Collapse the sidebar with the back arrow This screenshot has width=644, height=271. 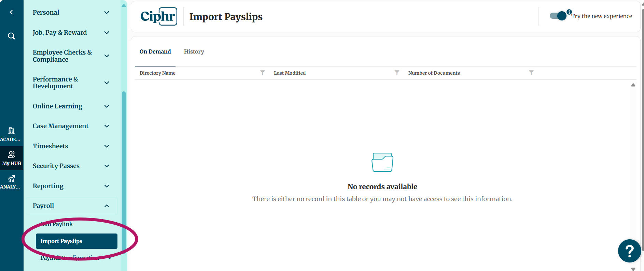pos(11,12)
